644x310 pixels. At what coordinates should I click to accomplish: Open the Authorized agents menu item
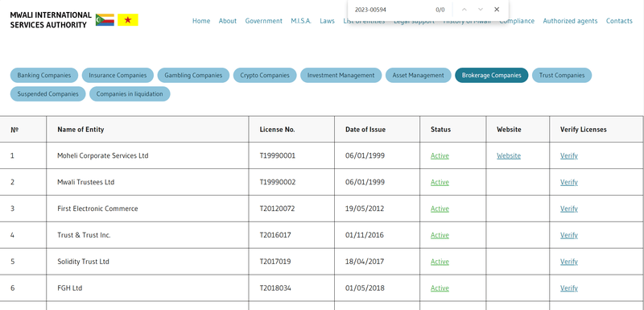coord(570,21)
